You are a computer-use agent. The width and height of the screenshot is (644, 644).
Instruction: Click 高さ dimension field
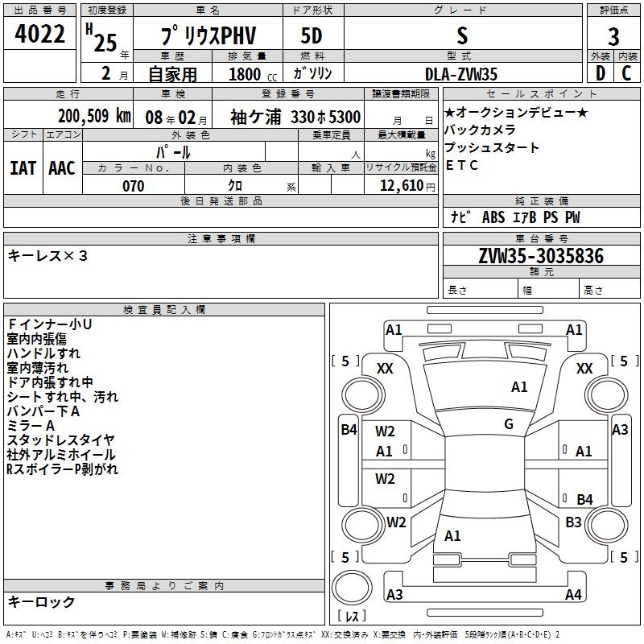[x=609, y=290]
